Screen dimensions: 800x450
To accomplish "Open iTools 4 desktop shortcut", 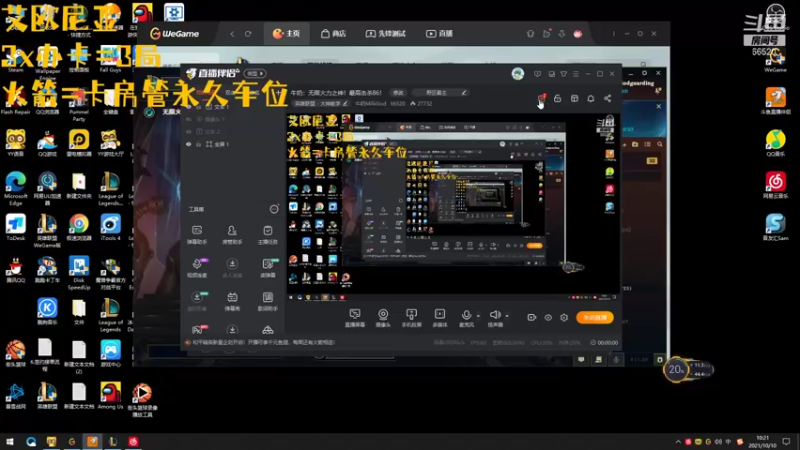I will [x=111, y=228].
